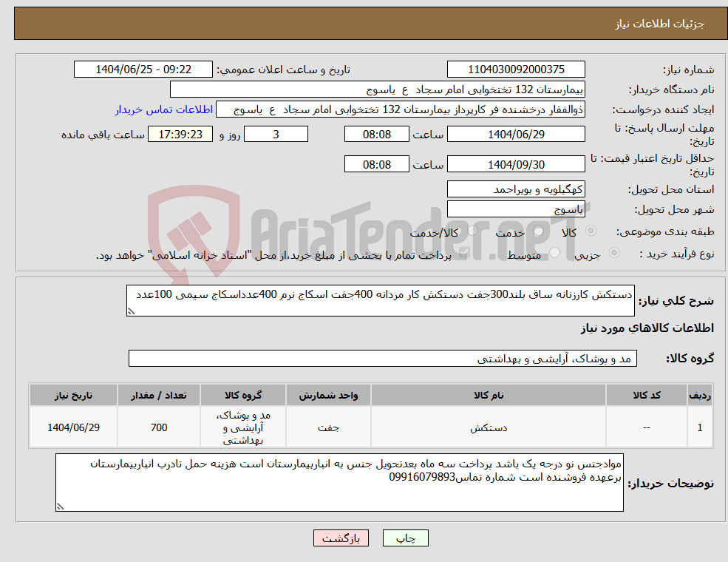Click the goods group cell in table row
Screen dimensions: 728x562
coord(243,427)
